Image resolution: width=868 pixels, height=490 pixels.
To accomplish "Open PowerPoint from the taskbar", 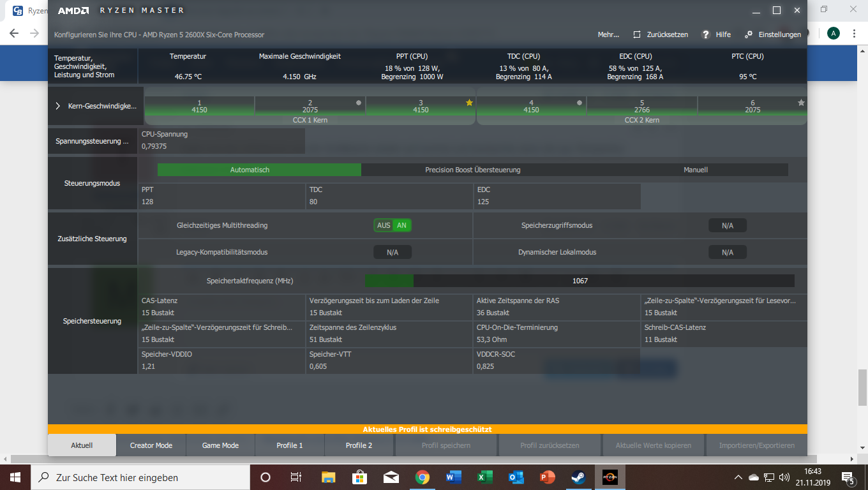I will pos(547,477).
